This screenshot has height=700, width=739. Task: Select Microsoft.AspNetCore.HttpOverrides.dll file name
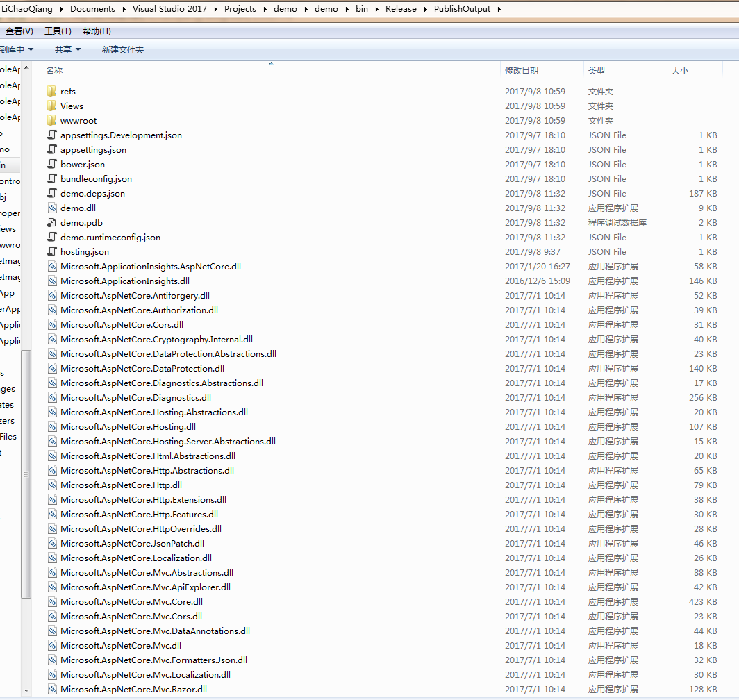[141, 529]
